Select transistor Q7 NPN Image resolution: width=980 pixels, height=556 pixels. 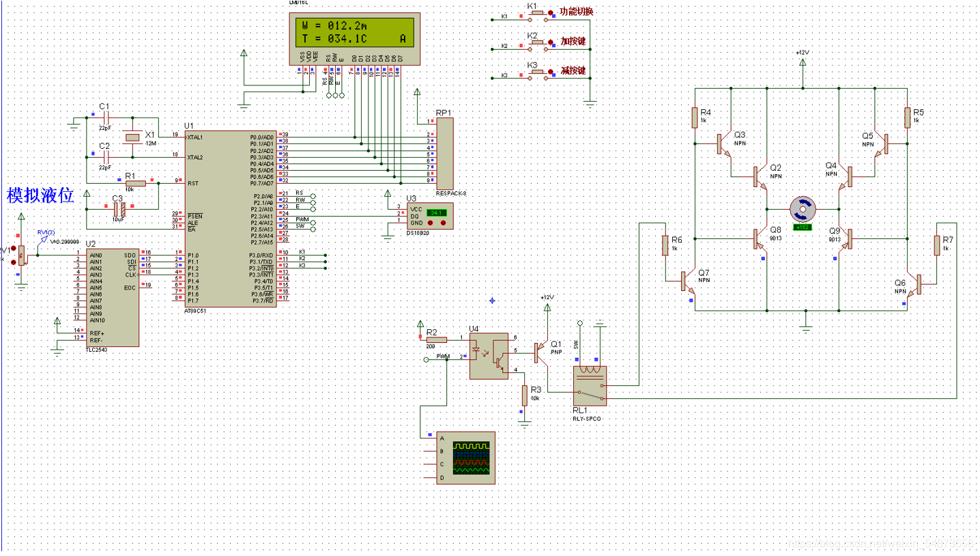pyautogui.click(x=689, y=281)
